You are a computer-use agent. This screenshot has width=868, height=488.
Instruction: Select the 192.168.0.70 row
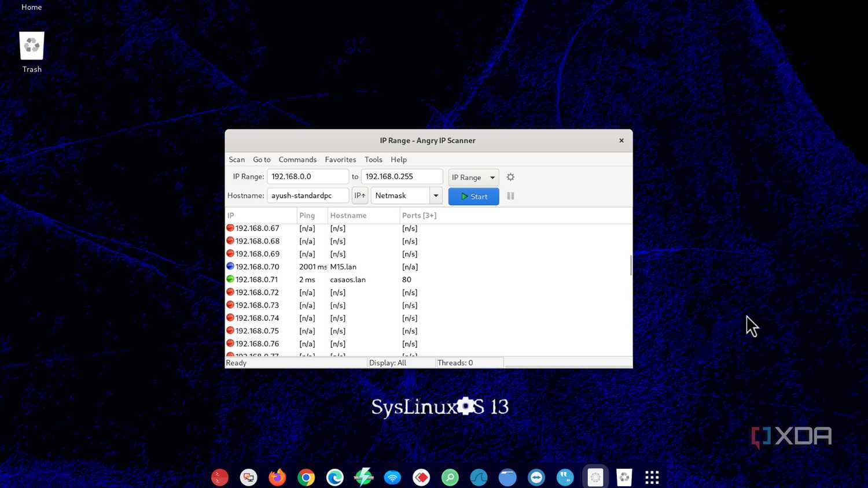pos(428,267)
